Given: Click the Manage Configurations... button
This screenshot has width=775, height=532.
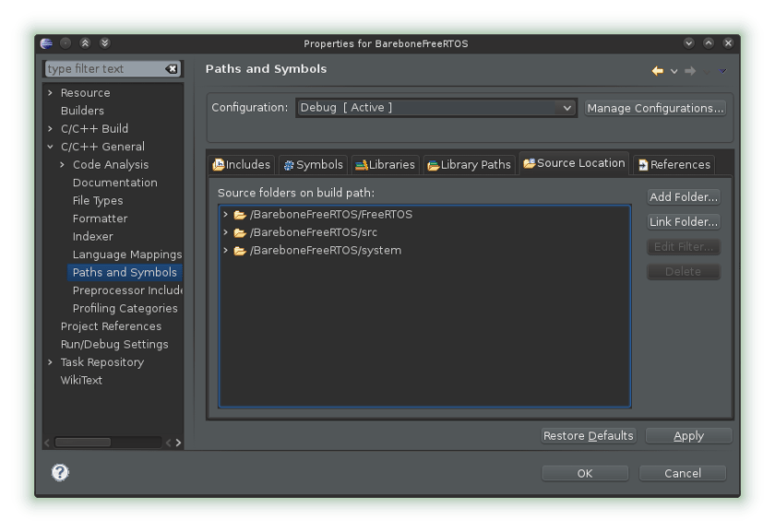Looking at the screenshot, I should [655, 108].
